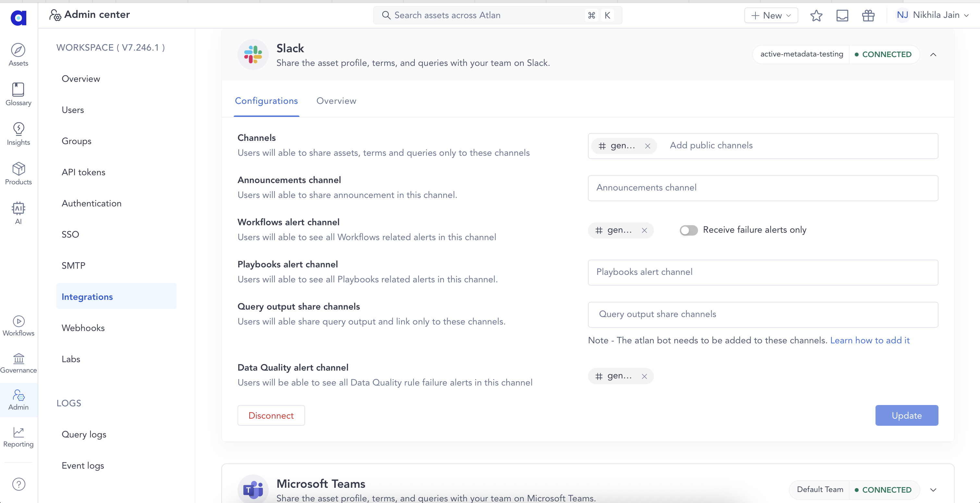Remove gen... tag from Workflows alert channel

tap(644, 231)
